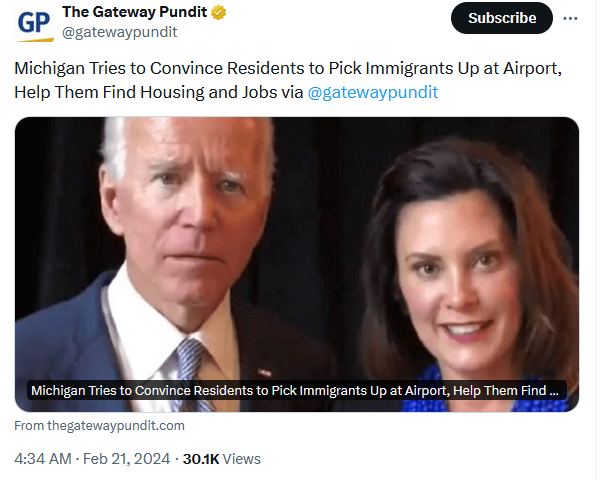Viewport: 603px width, 480px height.
Task: Click the headline caption overlay on image
Action: pos(297,390)
